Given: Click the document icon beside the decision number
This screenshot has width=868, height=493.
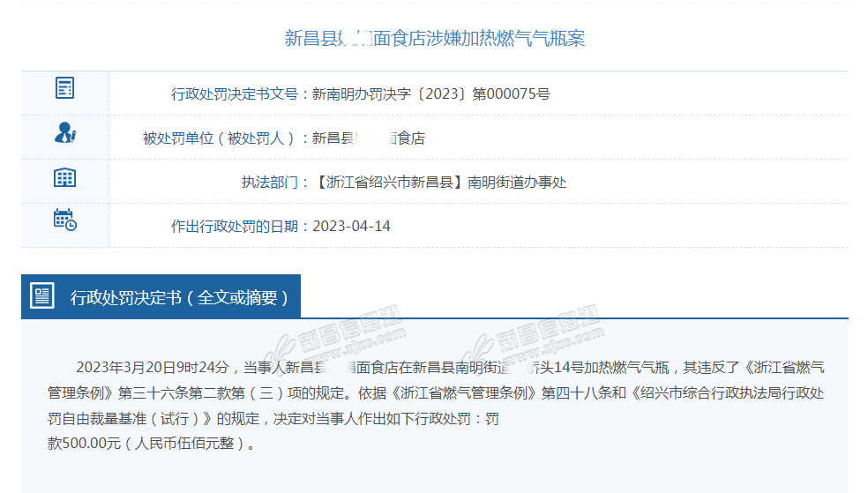Looking at the screenshot, I should (x=64, y=88).
